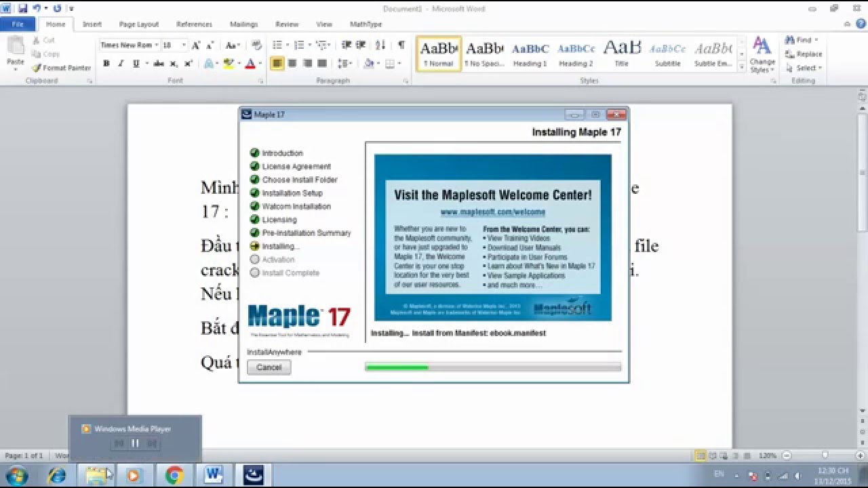868x488 pixels.
Task: Open Google Chrome from the taskbar
Action: (174, 476)
